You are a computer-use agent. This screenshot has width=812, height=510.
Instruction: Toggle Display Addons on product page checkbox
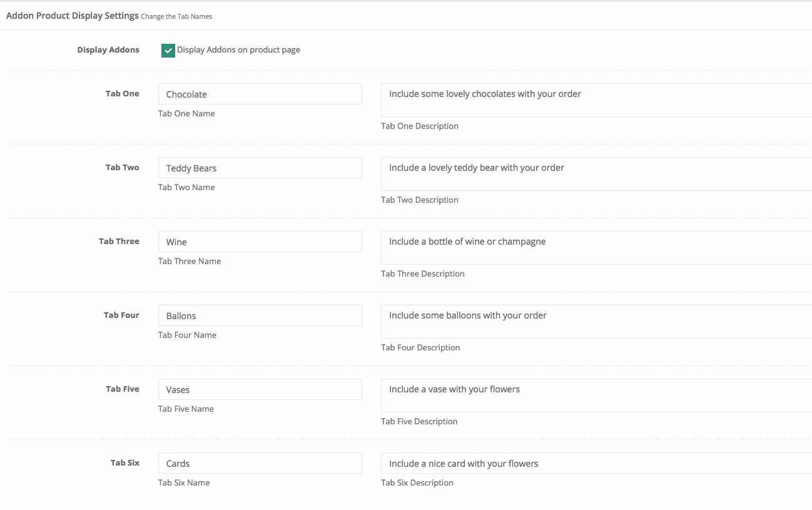(x=168, y=51)
